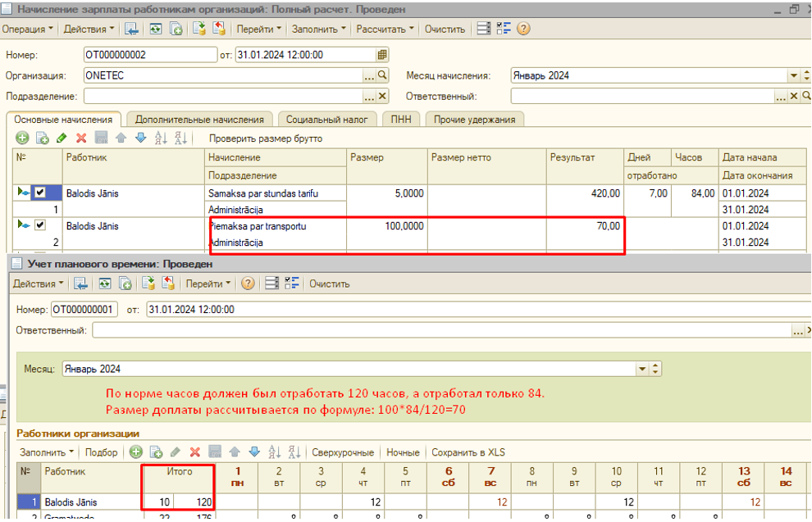Toggle checkbox for Piemaksa par transportu row
812x522 pixels.
(39, 225)
